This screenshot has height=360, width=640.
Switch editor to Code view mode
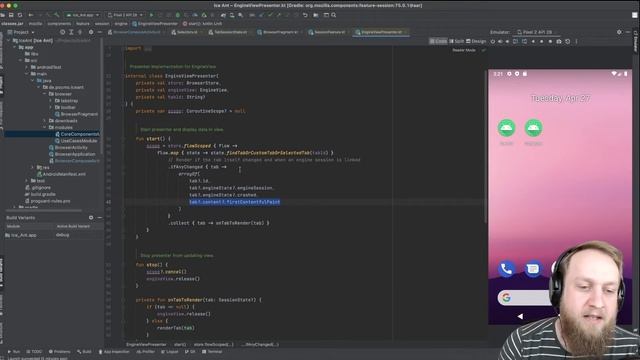(x=438, y=41)
